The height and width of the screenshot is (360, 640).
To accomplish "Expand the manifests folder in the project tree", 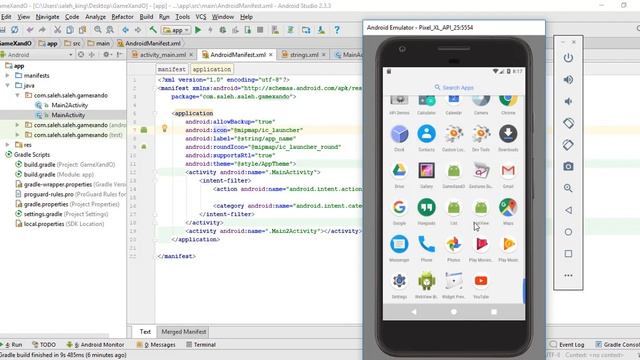I will pyautogui.click(x=7, y=76).
